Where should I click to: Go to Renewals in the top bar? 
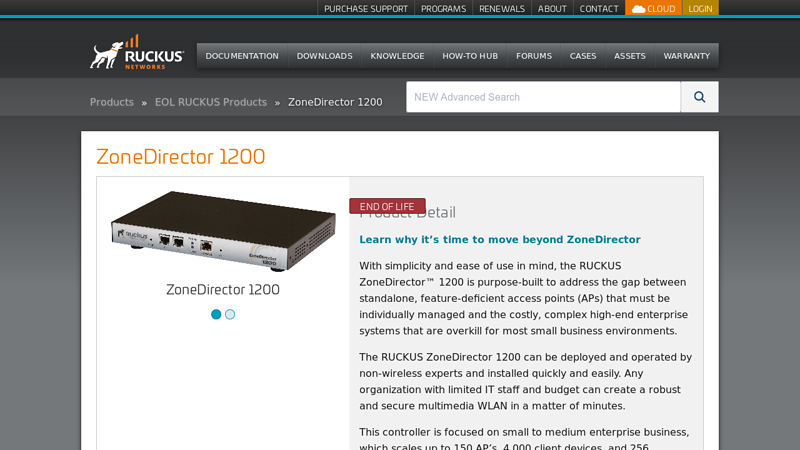pos(502,9)
